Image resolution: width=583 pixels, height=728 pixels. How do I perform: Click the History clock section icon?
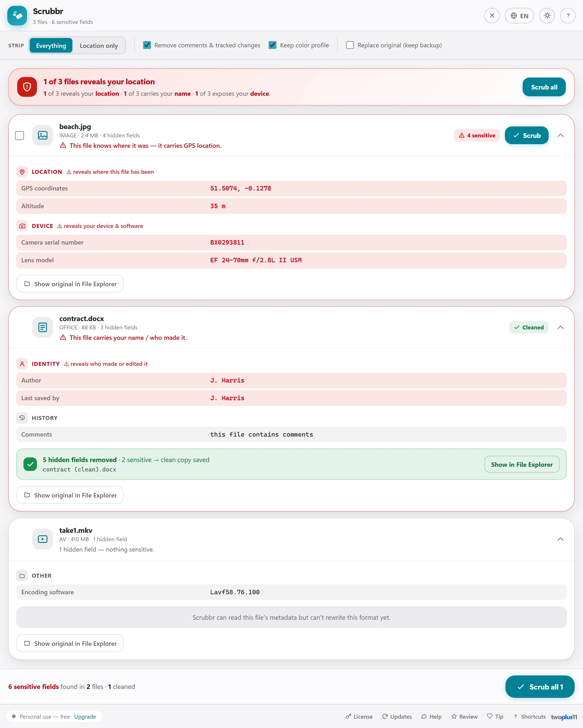point(22,418)
